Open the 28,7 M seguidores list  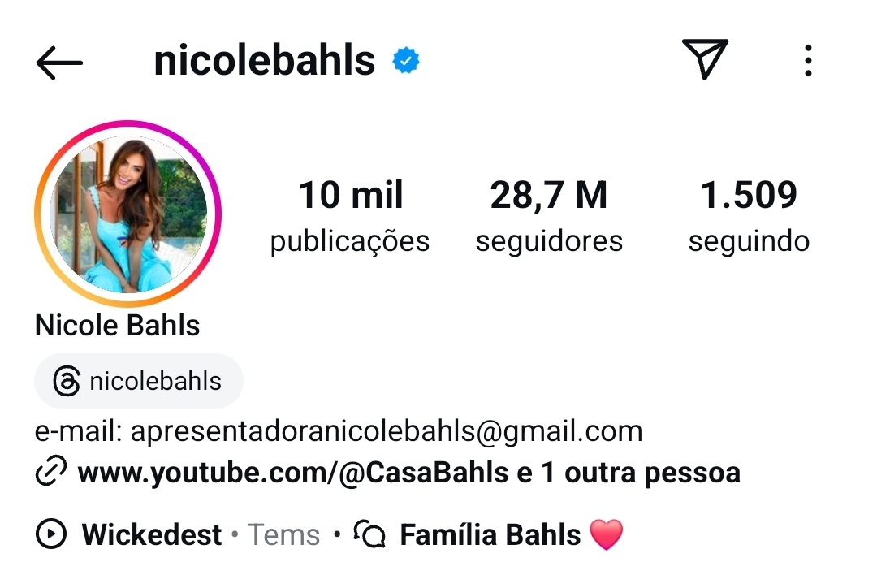point(549,217)
